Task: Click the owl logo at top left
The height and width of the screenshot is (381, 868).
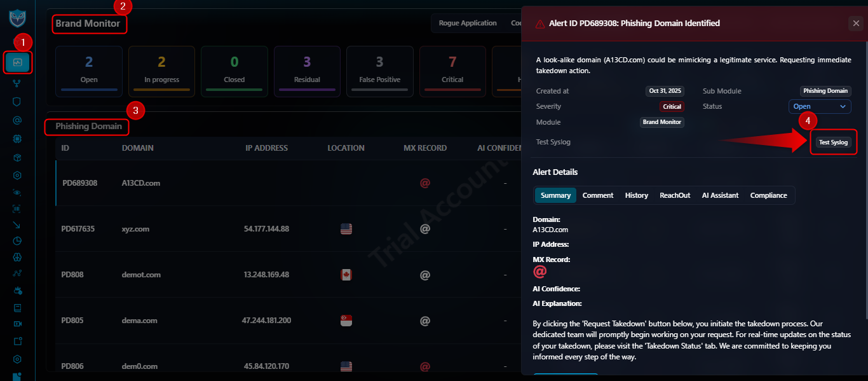Action: pyautogui.click(x=17, y=18)
